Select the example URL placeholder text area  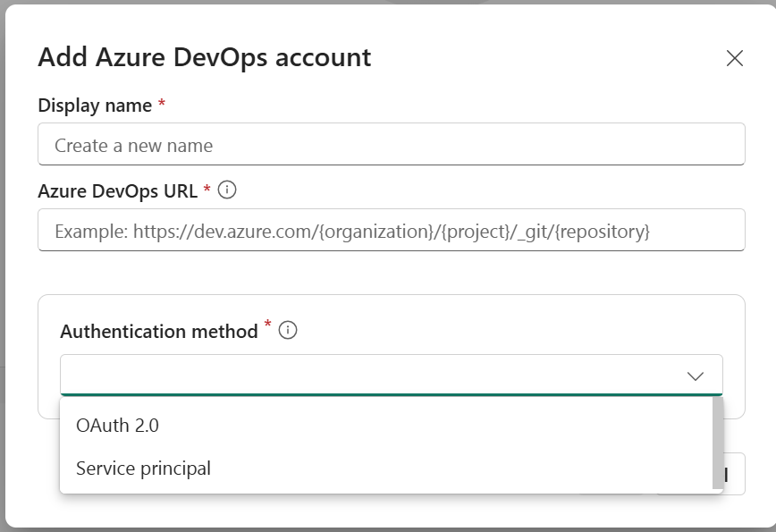(391, 230)
